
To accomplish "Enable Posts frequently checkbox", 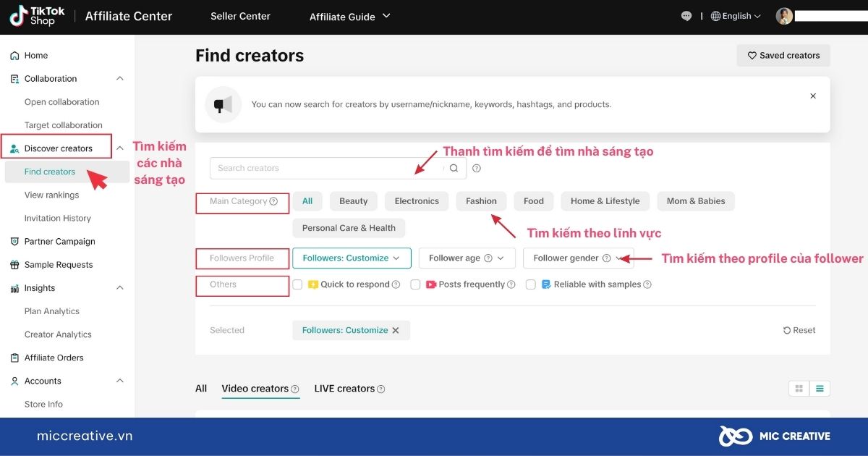I will pyautogui.click(x=415, y=284).
